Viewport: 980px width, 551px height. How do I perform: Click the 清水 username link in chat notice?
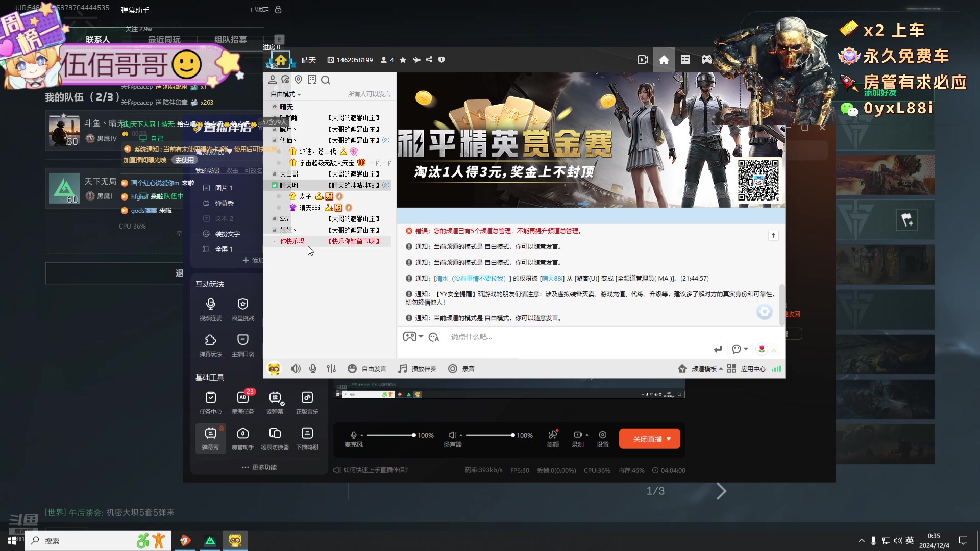click(470, 279)
